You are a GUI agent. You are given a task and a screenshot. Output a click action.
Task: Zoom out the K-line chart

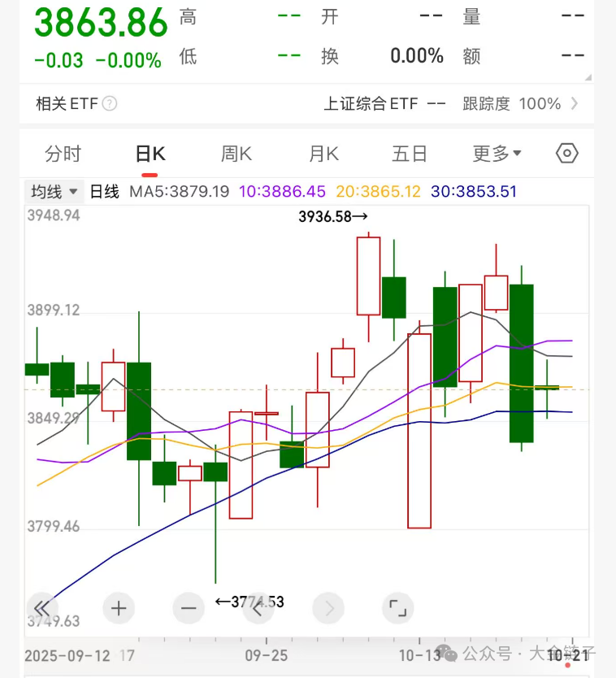click(189, 607)
